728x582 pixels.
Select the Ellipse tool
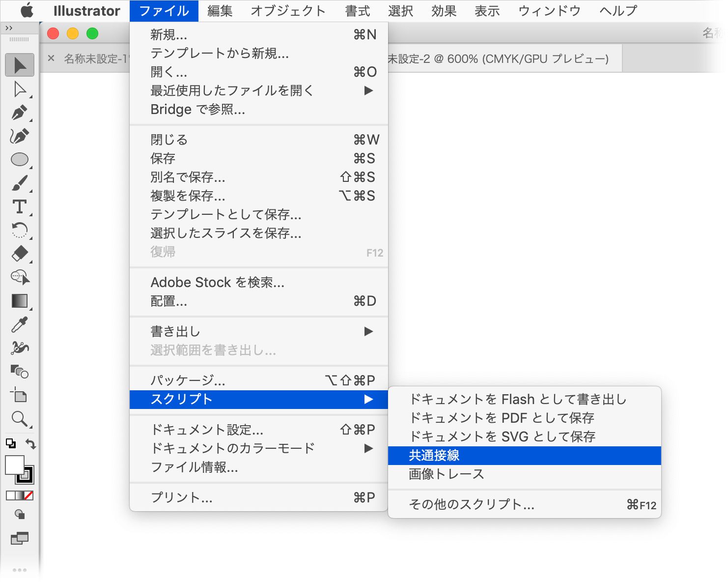point(20,159)
